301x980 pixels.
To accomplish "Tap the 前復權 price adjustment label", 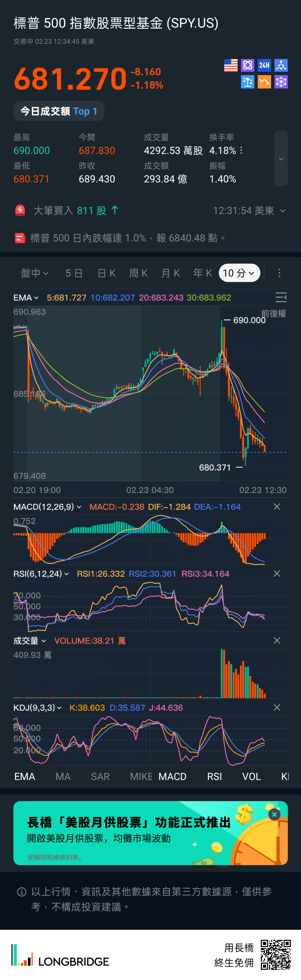I will point(273,313).
